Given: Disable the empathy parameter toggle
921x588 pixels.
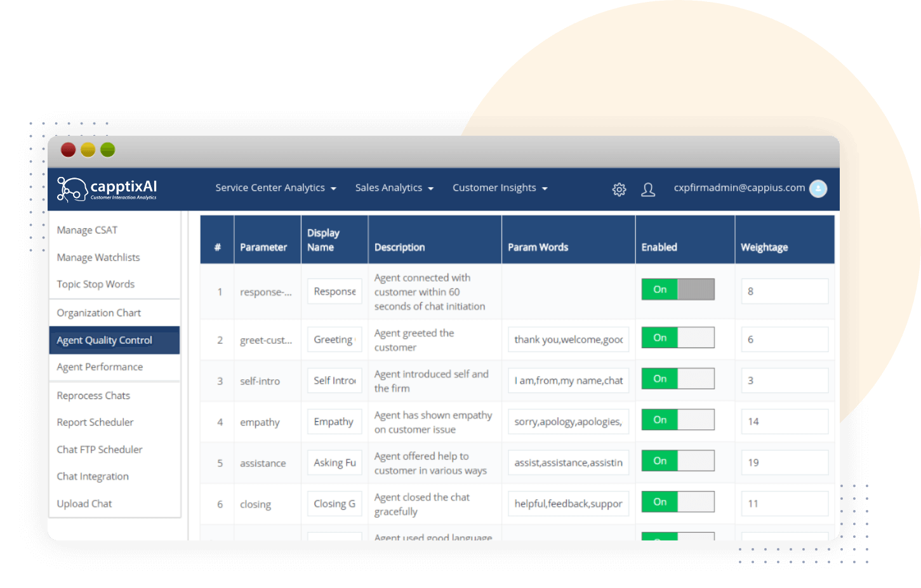Looking at the screenshot, I should (x=677, y=420).
